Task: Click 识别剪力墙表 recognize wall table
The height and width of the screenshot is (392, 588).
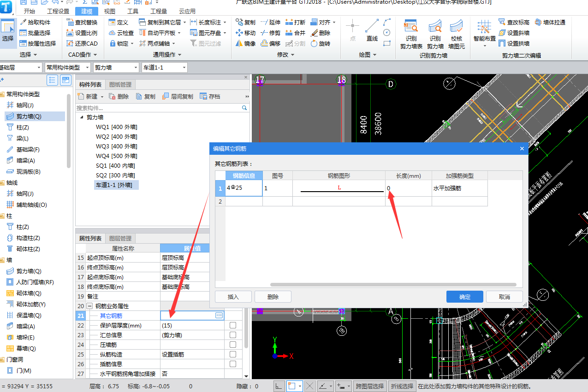Action: tap(411, 34)
